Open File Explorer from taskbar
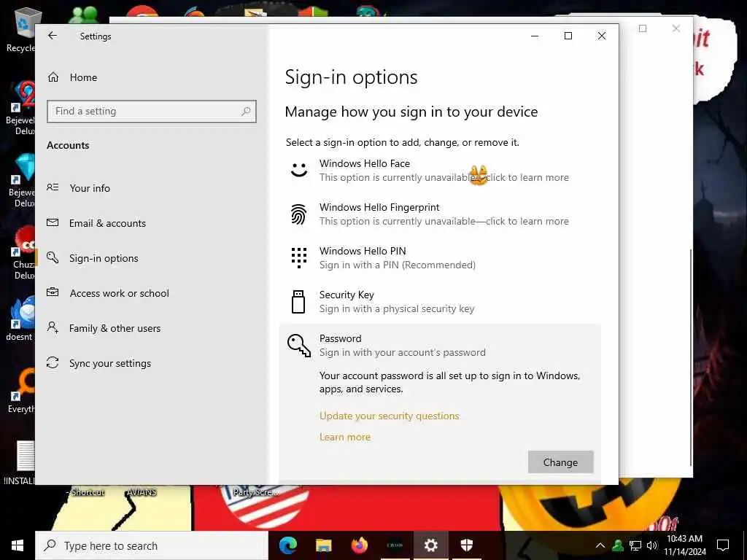This screenshot has height=560, width=747. [323, 545]
